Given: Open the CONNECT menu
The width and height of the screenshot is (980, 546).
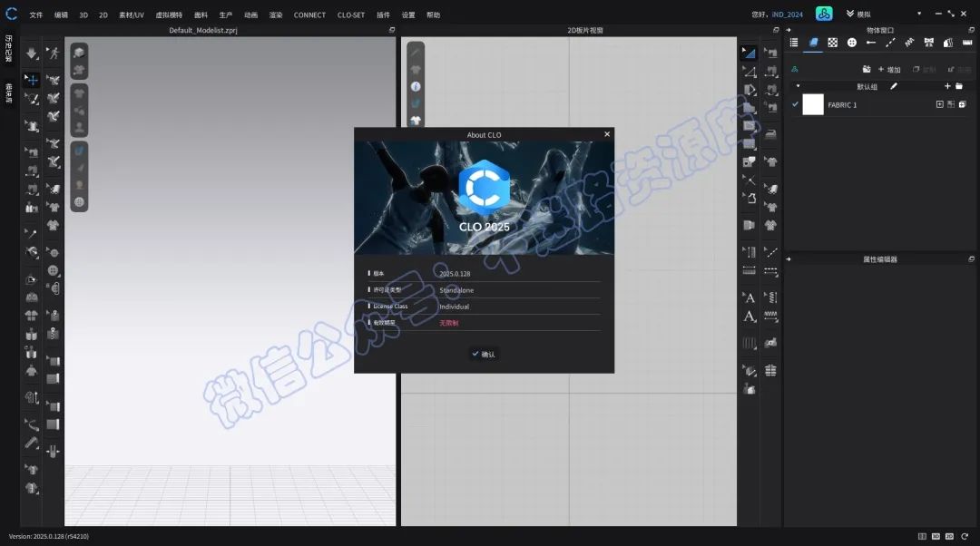Looking at the screenshot, I should [309, 15].
